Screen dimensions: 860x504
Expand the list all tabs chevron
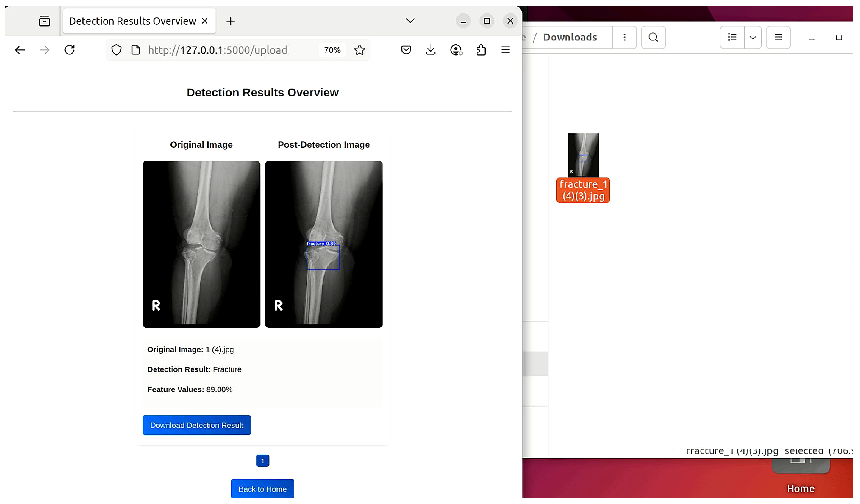coord(410,20)
